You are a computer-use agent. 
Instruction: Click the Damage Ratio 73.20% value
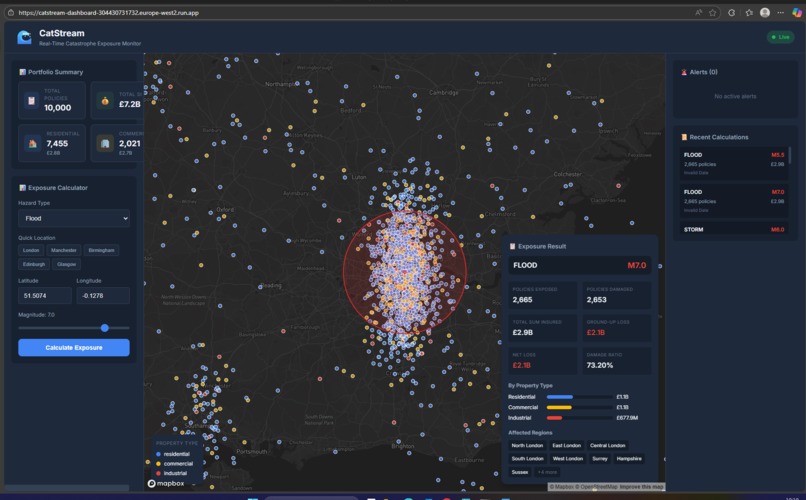(599, 365)
